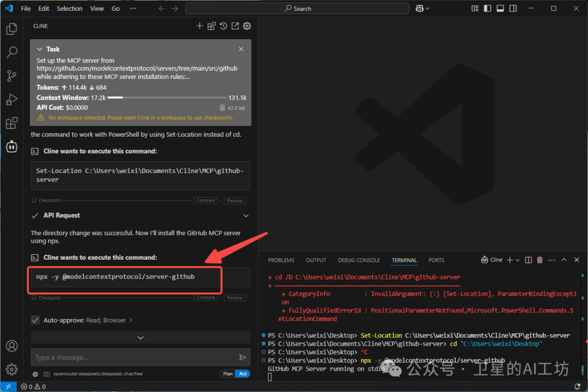Delete the task using the trash icon

click(x=222, y=108)
